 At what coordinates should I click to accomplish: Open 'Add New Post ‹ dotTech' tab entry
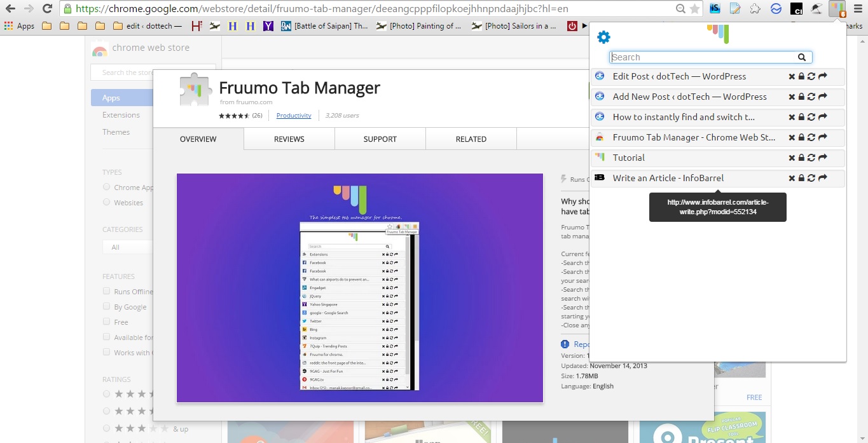coord(690,97)
